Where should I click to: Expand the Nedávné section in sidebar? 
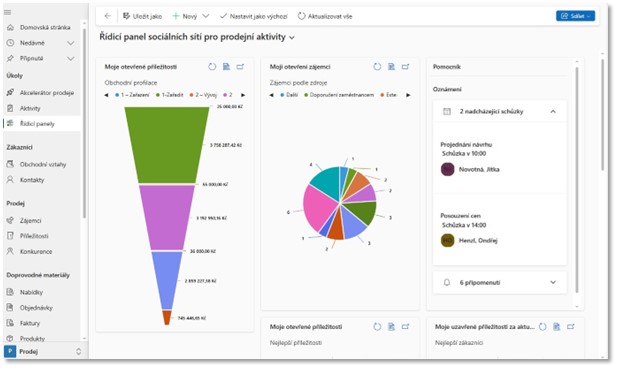70,43
